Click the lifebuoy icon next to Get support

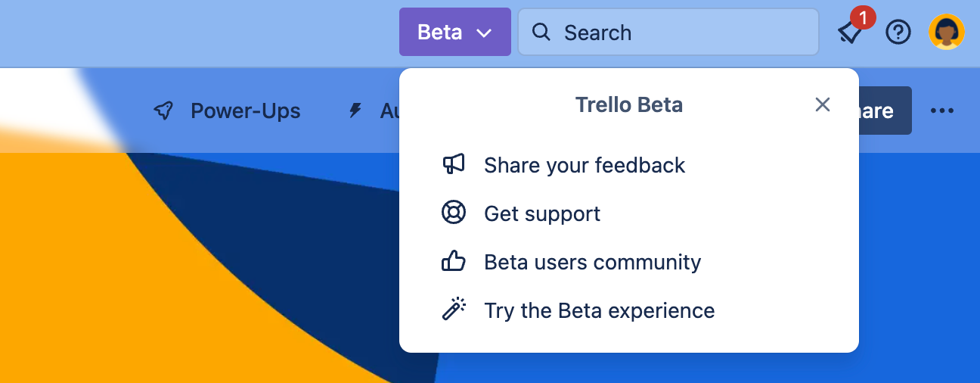[x=454, y=213]
